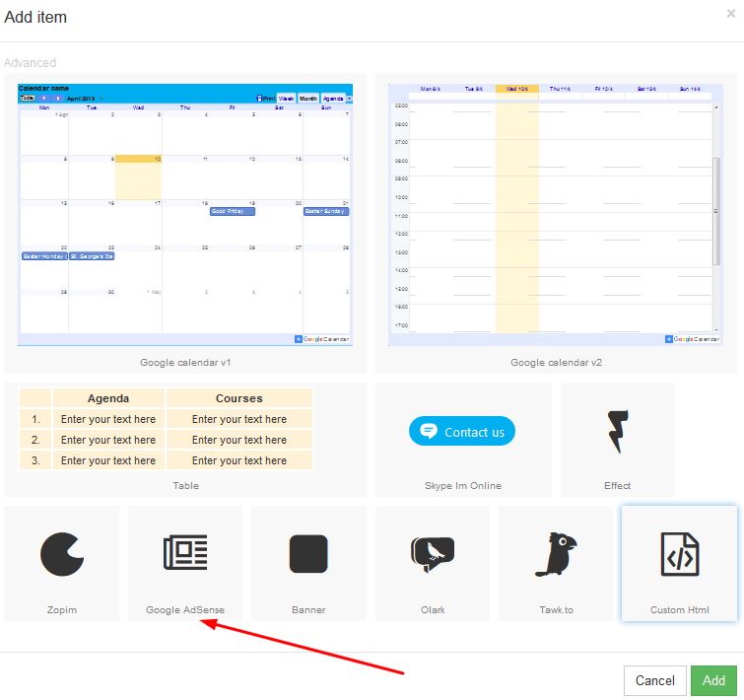This screenshot has height=700, width=744.
Task: Click the Advanced section heading
Action: coord(30,63)
